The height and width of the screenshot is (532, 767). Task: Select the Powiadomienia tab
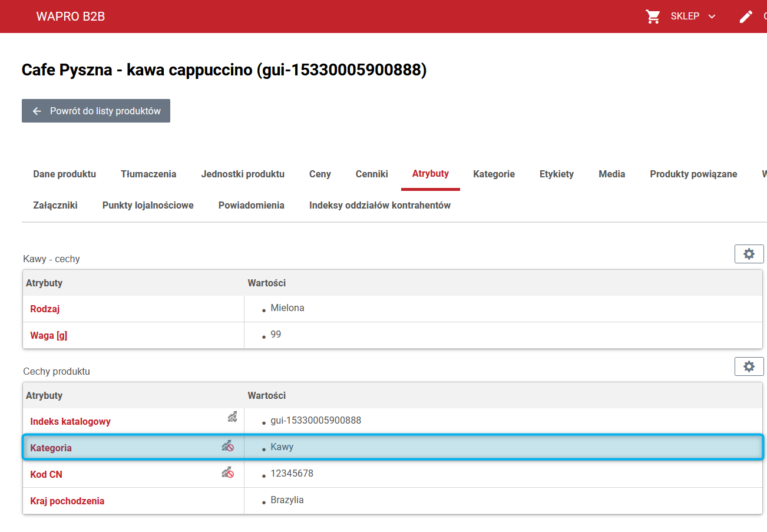tap(252, 206)
